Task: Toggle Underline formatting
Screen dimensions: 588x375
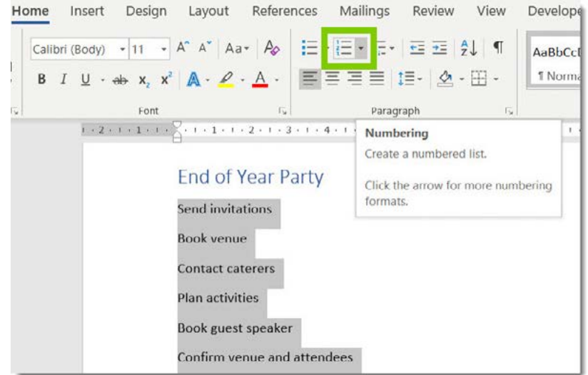Action: click(86, 79)
